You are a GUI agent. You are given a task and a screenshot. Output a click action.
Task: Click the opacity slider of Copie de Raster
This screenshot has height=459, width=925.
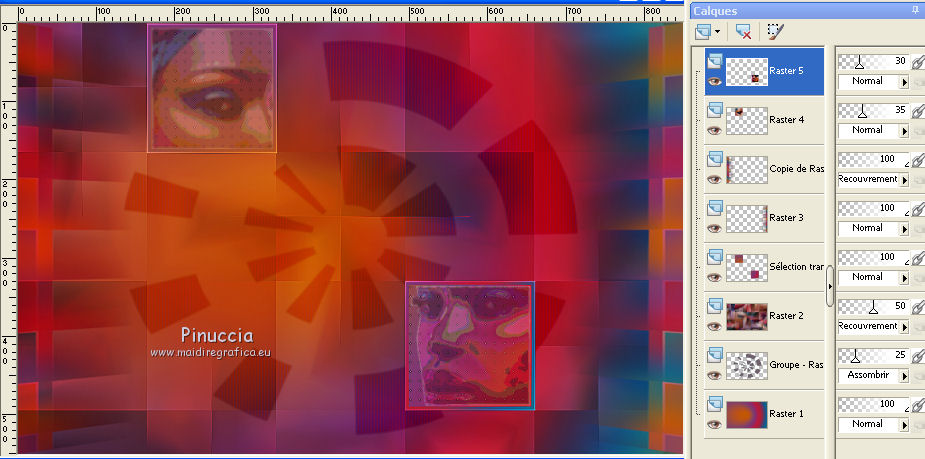point(874,159)
